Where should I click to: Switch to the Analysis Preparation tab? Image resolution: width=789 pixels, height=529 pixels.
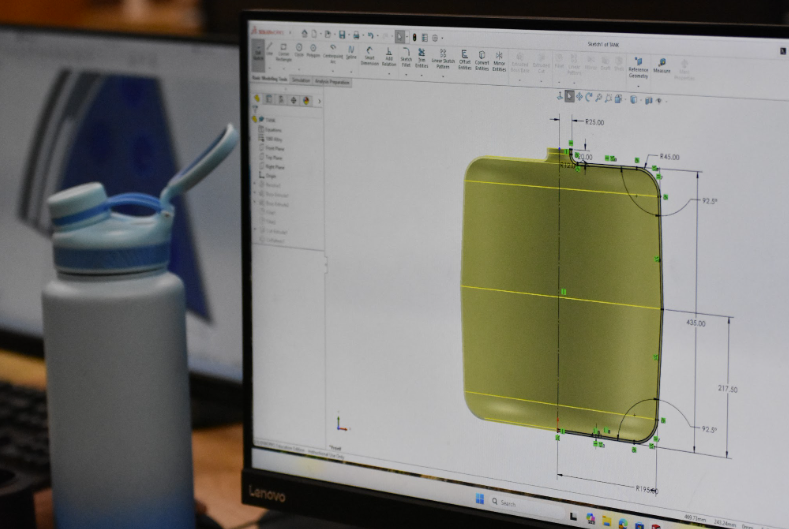[332, 82]
